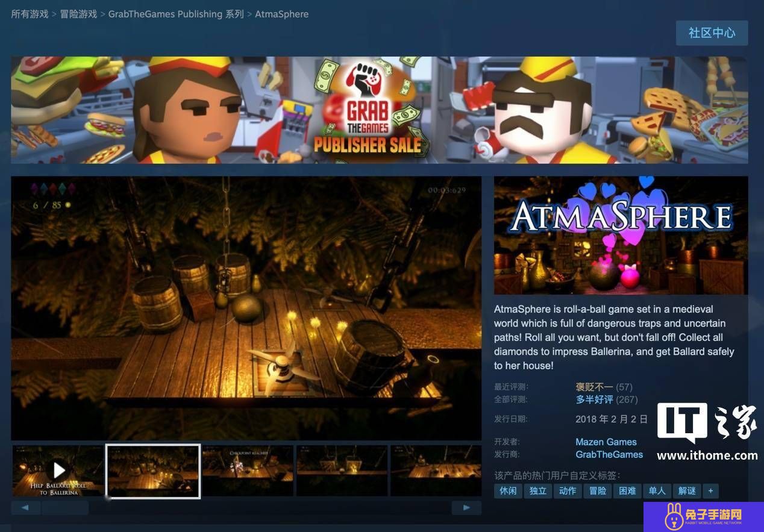Select the highlighted second screenshot thumbnail
Viewport: 764px width, 532px height.
[x=153, y=471]
